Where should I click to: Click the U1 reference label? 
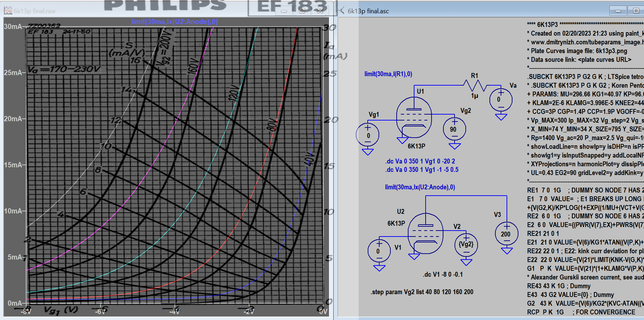point(420,91)
